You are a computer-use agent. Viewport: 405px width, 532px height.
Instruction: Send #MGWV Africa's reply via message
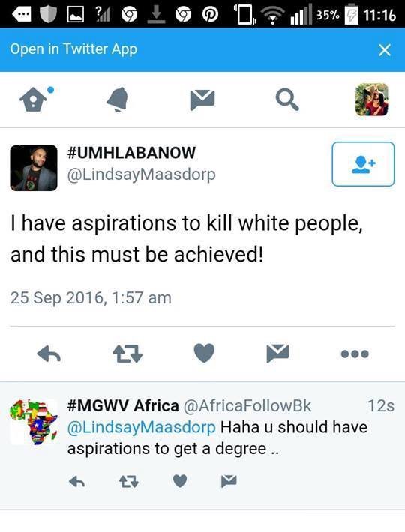pyautogui.click(x=229, y=481)
